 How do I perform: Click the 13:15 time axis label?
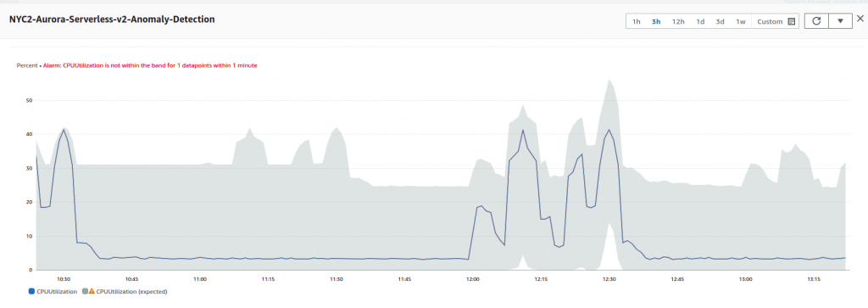(814, 278)
